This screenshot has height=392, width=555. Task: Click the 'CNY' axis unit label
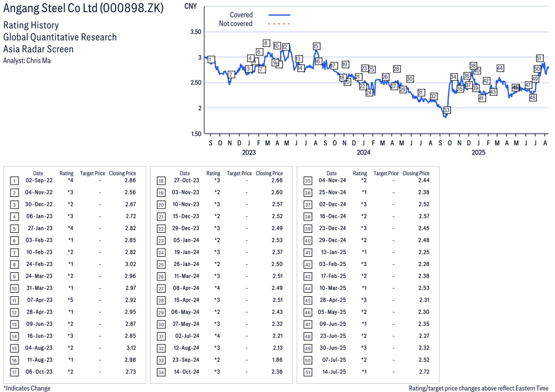(x=191, y=6)
